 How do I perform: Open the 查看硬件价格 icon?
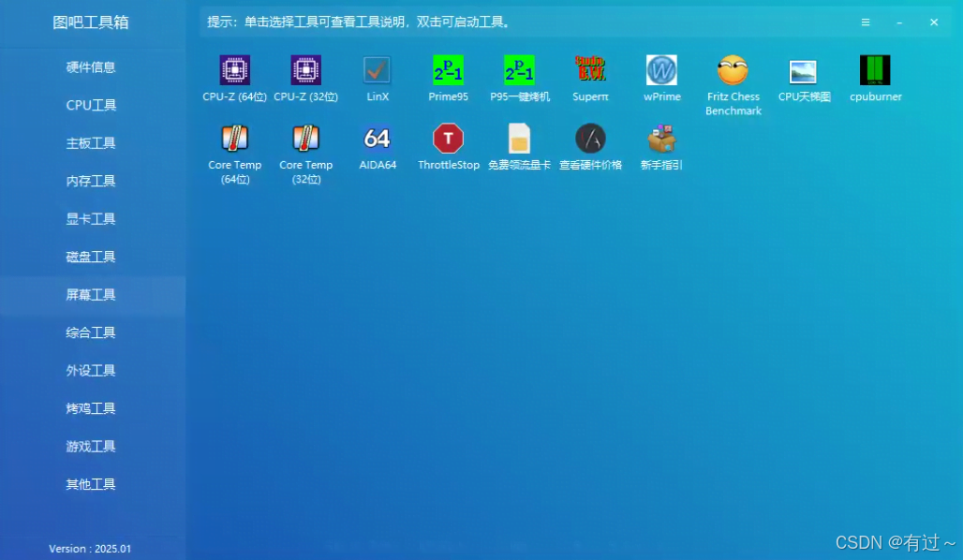tap(590, 139)
